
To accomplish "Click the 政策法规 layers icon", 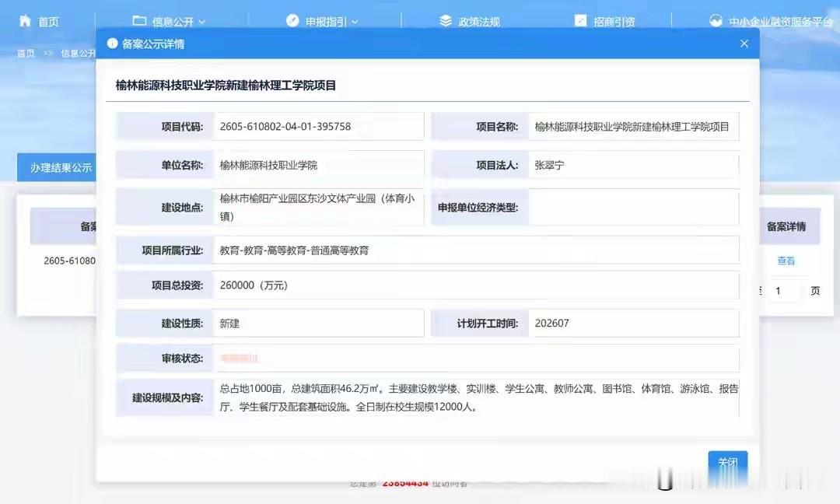I will pos(446,21).
